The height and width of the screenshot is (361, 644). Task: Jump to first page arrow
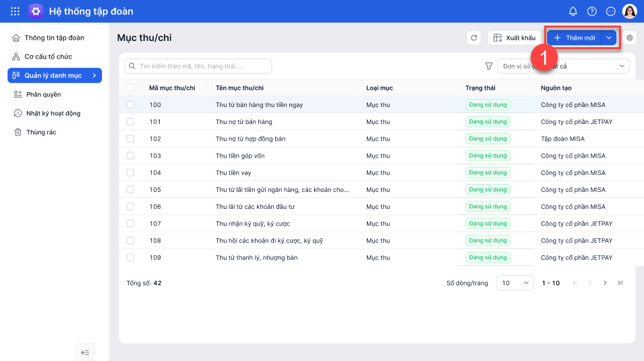click(x=575, y=283)
